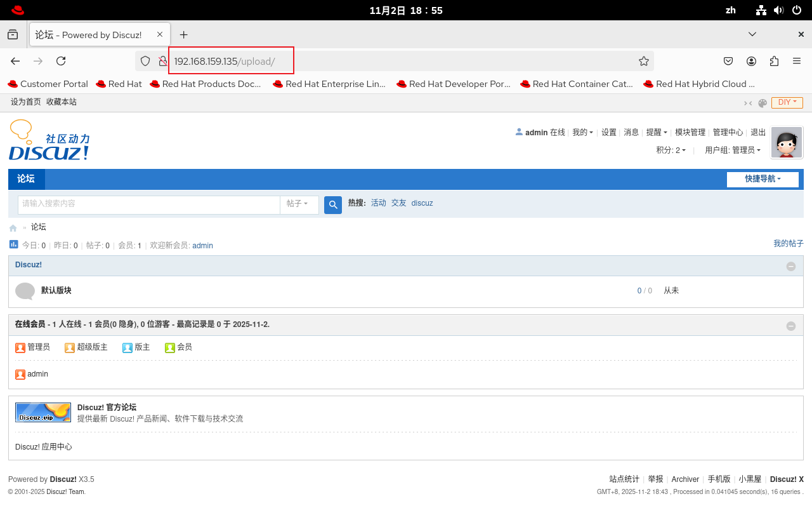Open the 用户组: 管理员 dropdown
Image resolution: width=812 pixels, height=508 pixels.
click(x=733, y=150)
